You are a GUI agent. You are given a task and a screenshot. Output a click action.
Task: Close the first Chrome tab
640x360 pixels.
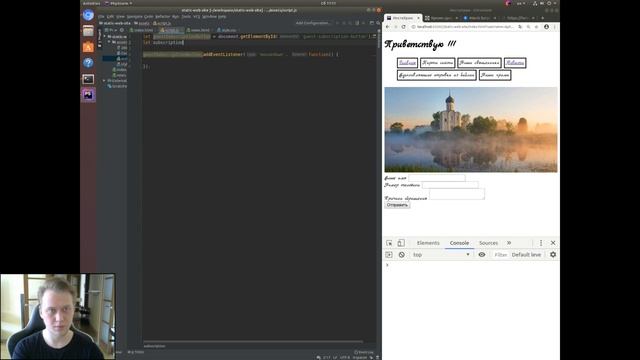pos(418,18)
